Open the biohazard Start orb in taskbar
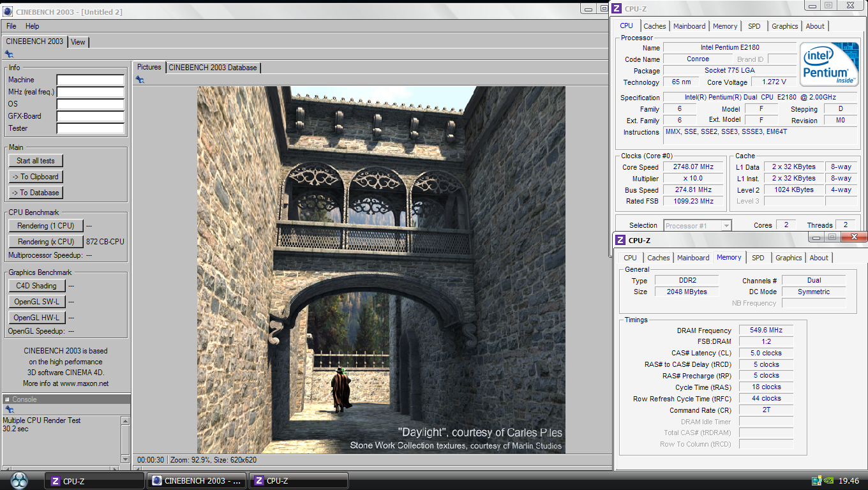The height and width of the screenshot is (490, 868). [x=20, y=480]
